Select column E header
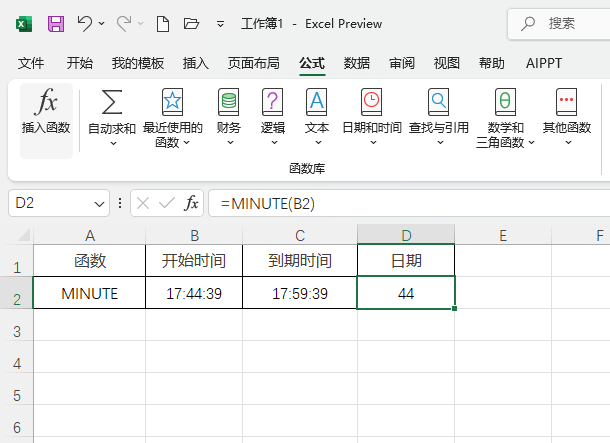This screenshot has width=610, height=443. [x=503, y=235]
